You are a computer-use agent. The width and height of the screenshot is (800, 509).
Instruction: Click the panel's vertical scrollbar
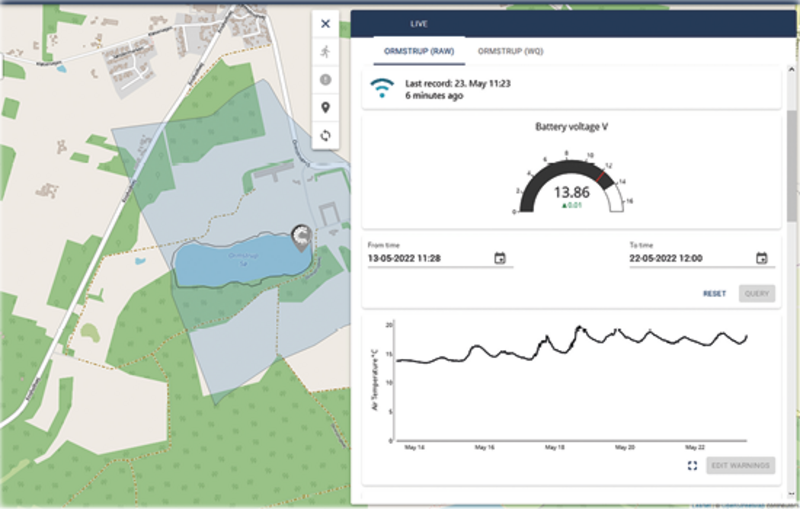(x=792, y=170)
